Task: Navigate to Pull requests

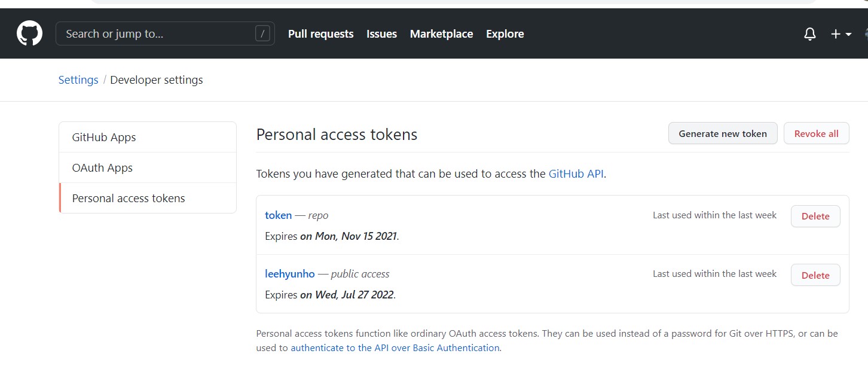Action: [x=320, y=33]
